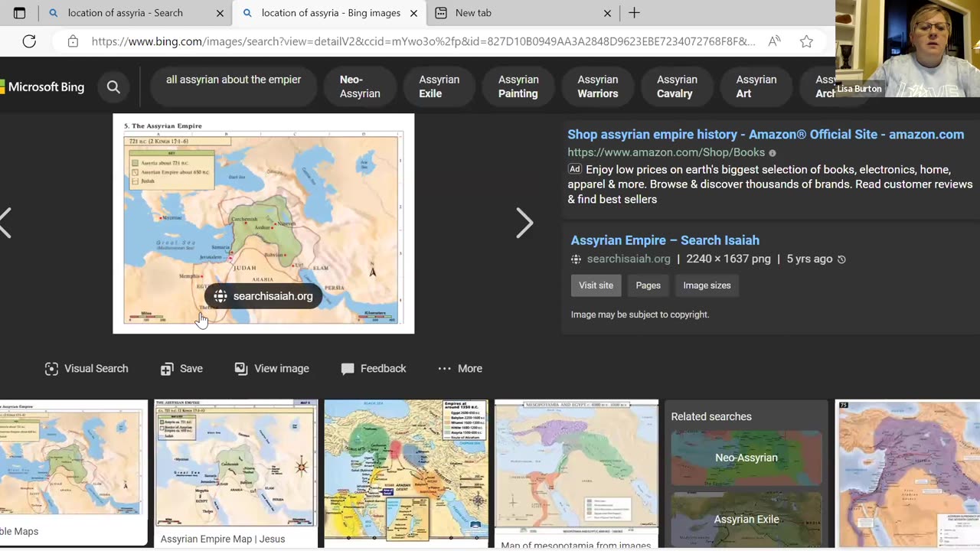Show the previous image with the left chevron

point(5,223)
